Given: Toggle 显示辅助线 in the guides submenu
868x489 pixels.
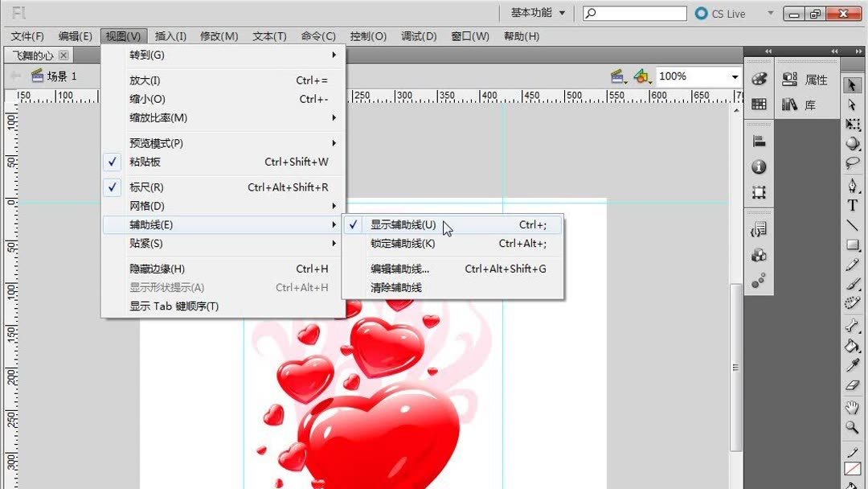Looking at the screenshot, I should 402,225.
